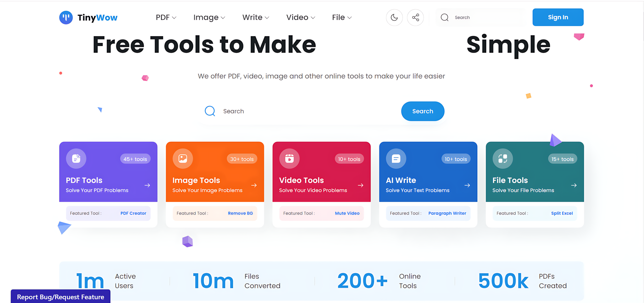Toggle dark mode with the moon icon
644x303 pixels.
click(394, 18)
